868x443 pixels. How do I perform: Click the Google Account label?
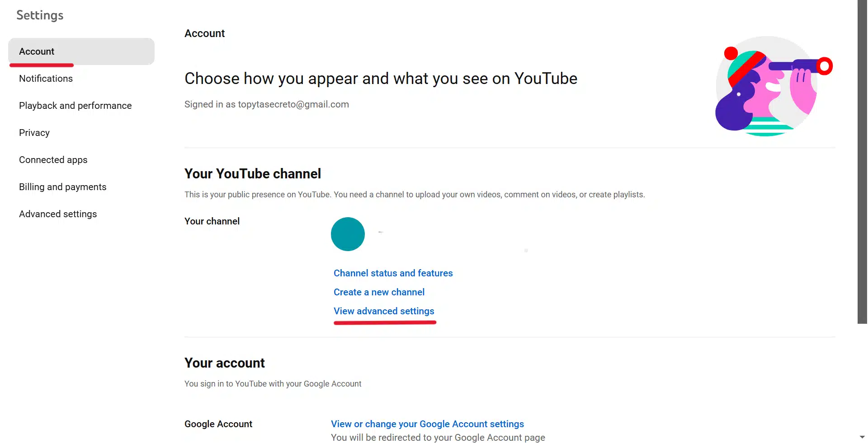click(x=218, y=424)
